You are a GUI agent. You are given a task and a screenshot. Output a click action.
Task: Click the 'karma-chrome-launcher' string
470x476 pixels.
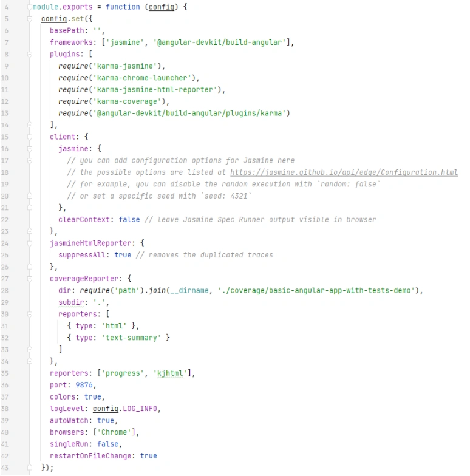tap(142, 78)
